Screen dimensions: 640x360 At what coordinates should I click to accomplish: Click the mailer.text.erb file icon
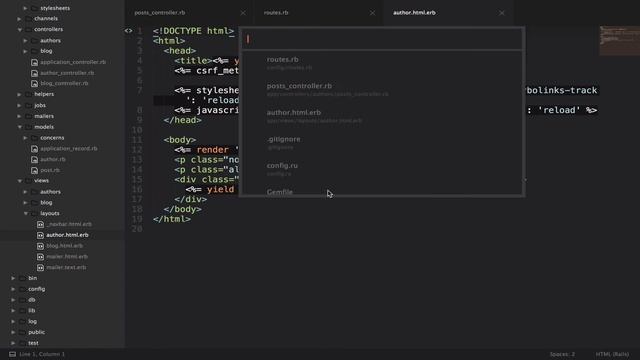(x=40, y=268)
